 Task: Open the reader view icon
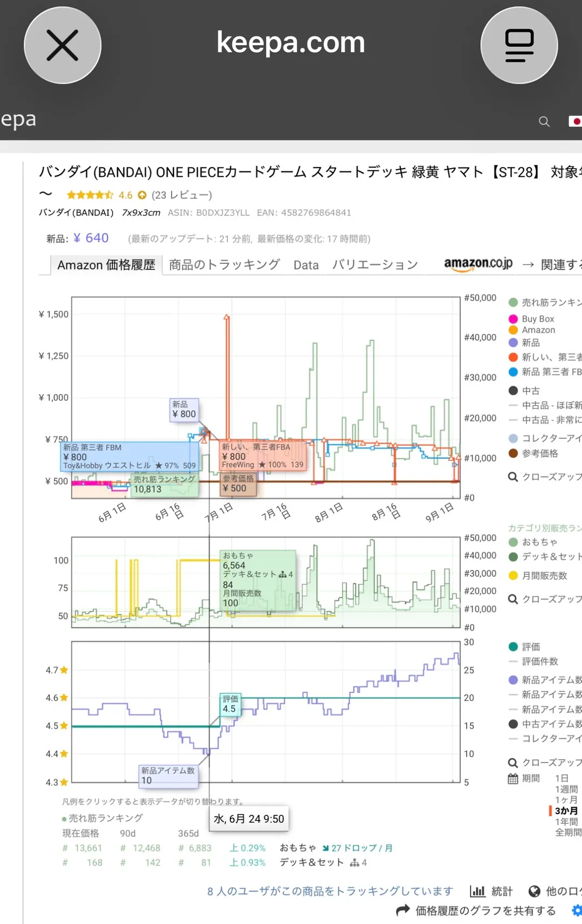(519, 45)
